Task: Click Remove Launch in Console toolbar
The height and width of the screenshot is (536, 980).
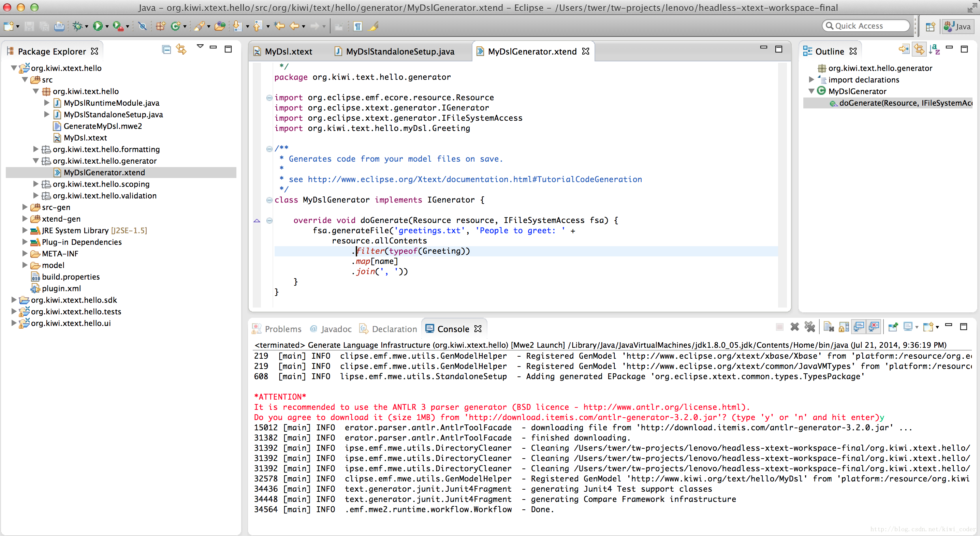Action: click(x=794, y=327)
